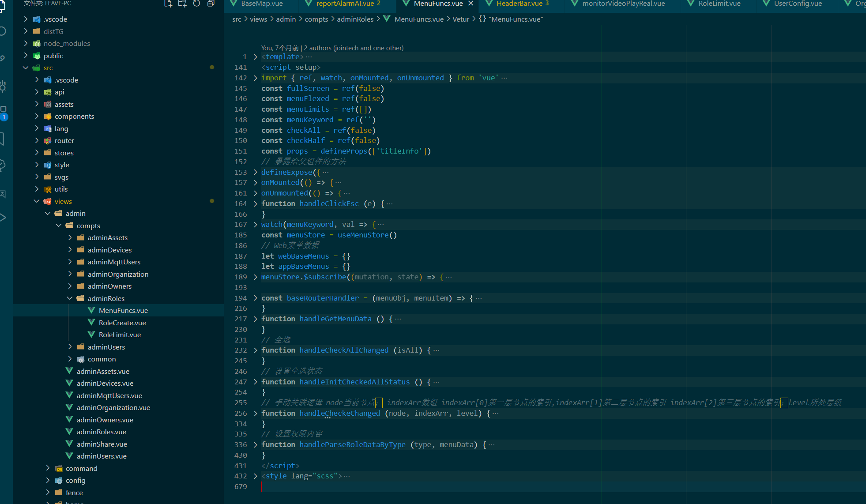Unfold the style block on line 432
The height and width of the screenshot is (504, 866).
click(255, 476)
